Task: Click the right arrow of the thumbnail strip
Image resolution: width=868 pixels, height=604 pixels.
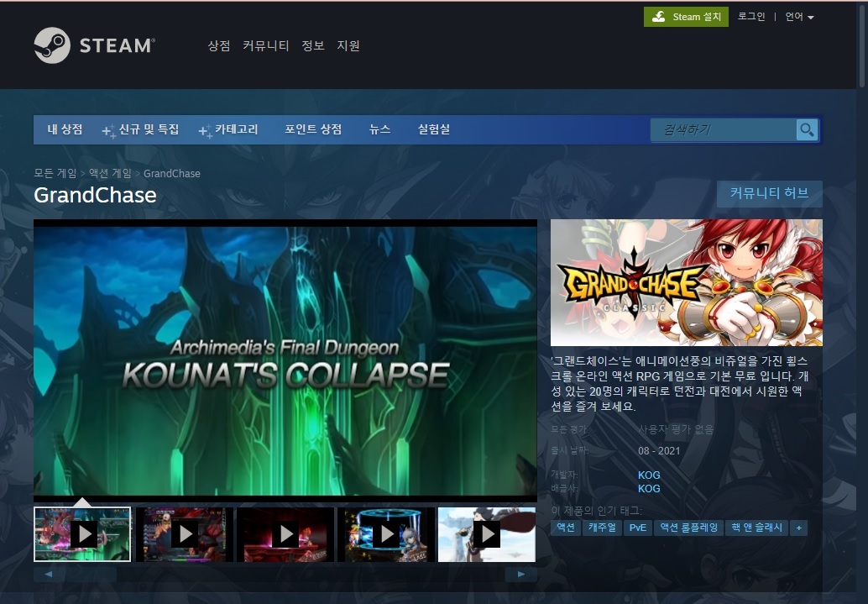Action: coord(521,574)
